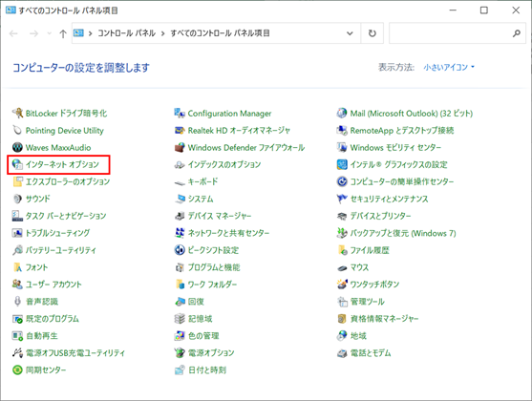Click the search magnifier icon
Screen dimensions: 532x401
(517, 33)
